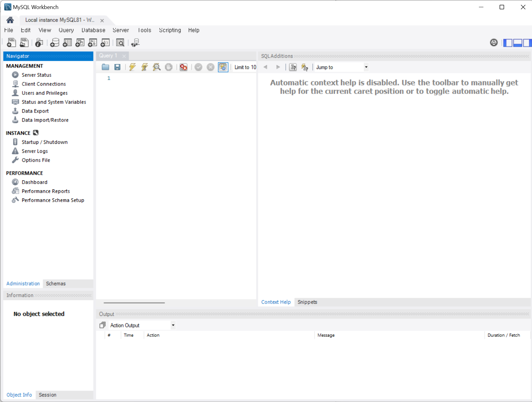Create a new stored procedure icon

(92, 43)
